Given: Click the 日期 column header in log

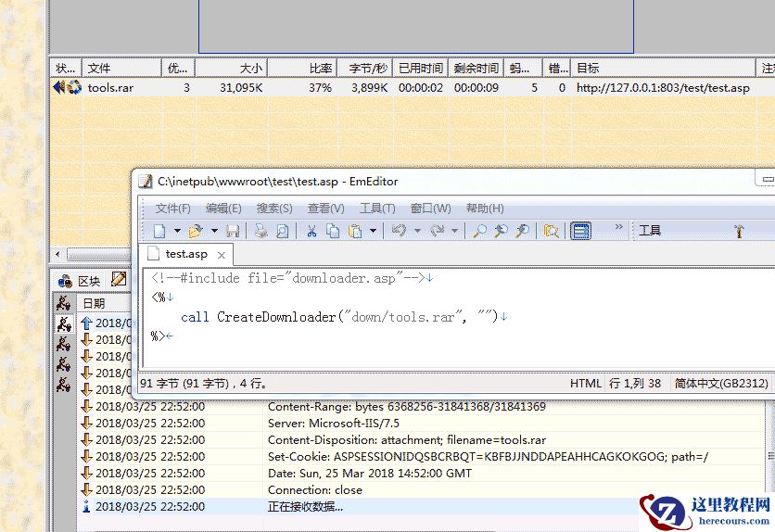Looking at the screenshot, I should [x=94, y=303].
